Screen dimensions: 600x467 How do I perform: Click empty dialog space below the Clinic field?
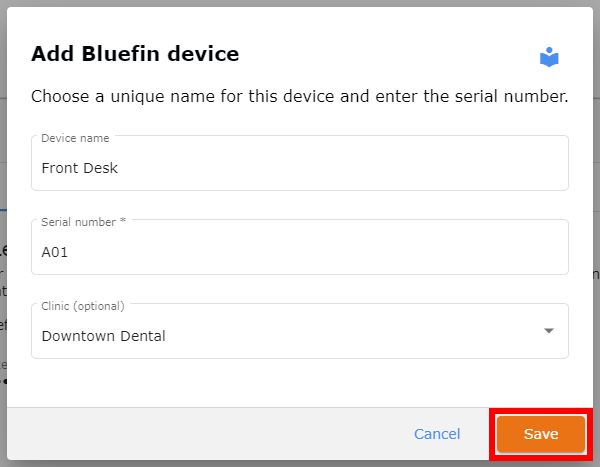coord(300,383)
